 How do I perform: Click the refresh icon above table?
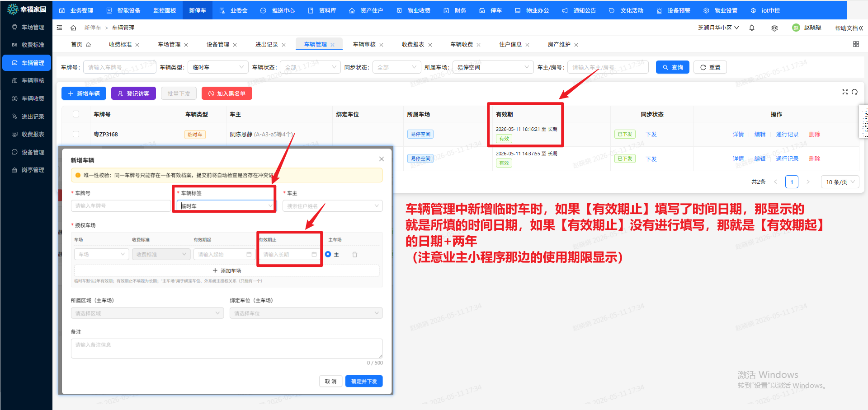click(x=854, y=92)
